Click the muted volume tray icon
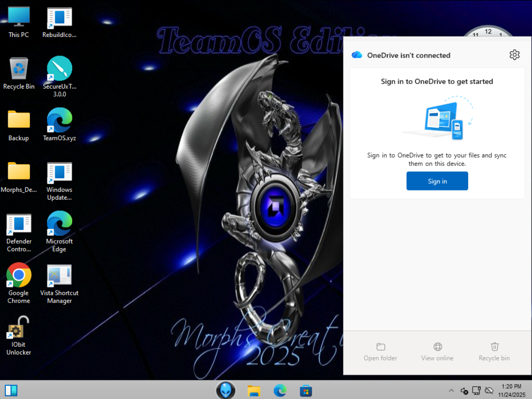This screenshot has width=532, height=399. 464,391
